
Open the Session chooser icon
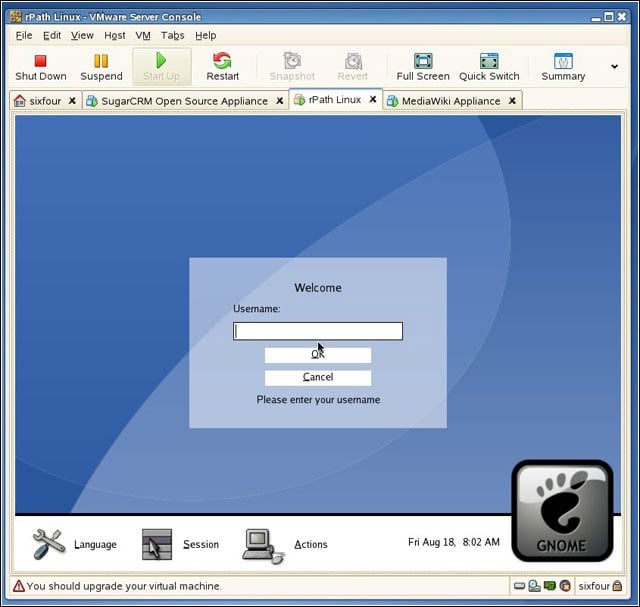[157, 544]
